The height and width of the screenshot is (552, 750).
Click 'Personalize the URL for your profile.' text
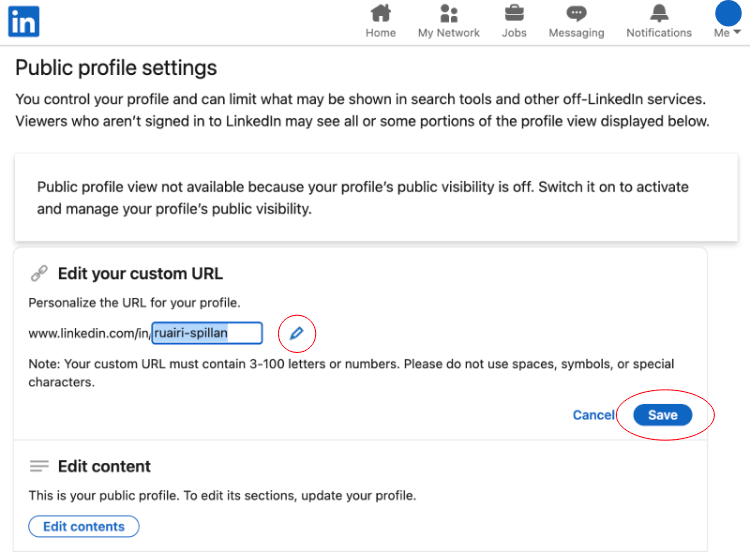coord(134,303)
